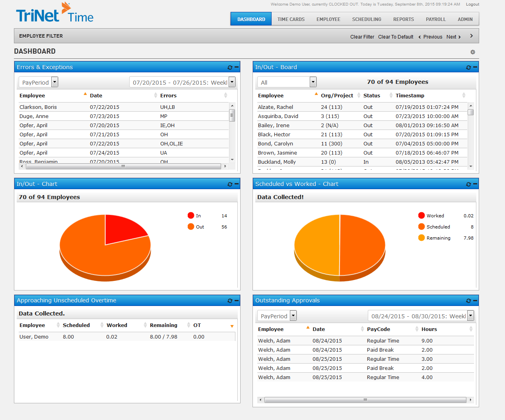505x420 pixels.
Task: Refresh the Outstanding Approvals panel
Action: (x=468, y=300)
